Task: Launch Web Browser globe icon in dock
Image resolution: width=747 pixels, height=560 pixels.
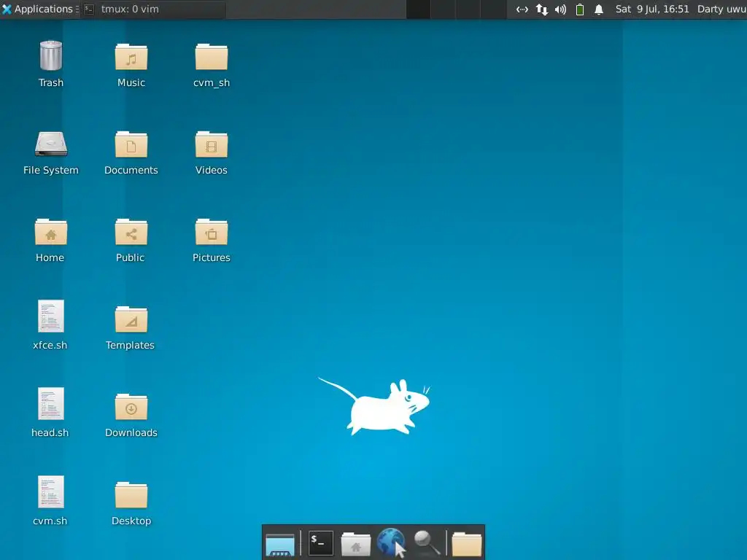Action: click(x=392, y=542)
